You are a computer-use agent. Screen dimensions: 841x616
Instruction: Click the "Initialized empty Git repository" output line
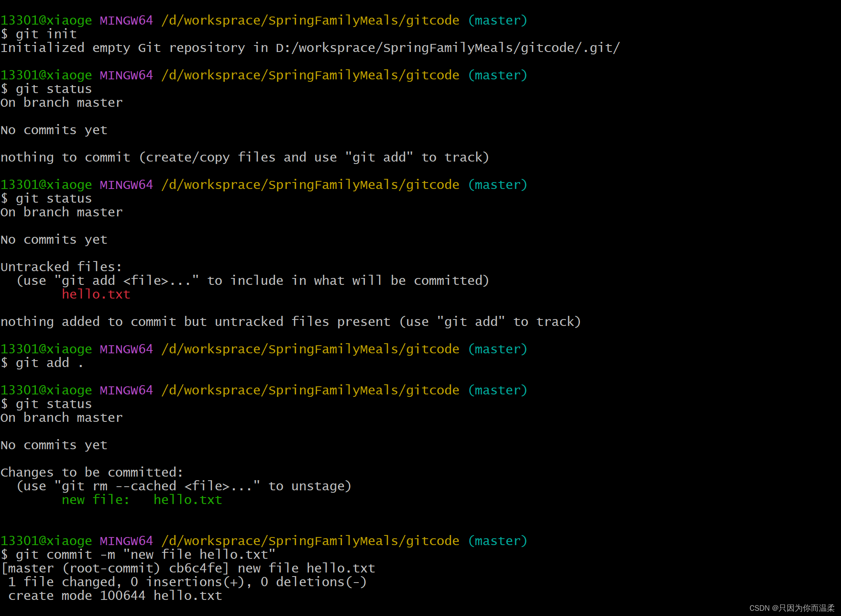point(310,48)
